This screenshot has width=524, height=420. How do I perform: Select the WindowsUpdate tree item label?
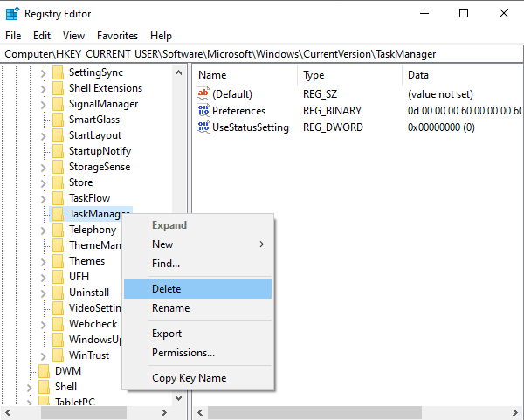95,340
